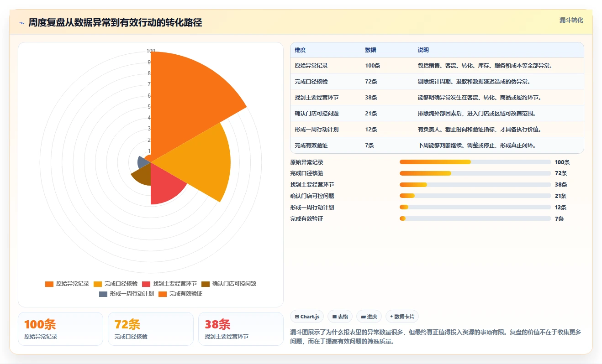Click the 维度 column header
The image size is (602, 364).
coord(300,50)
